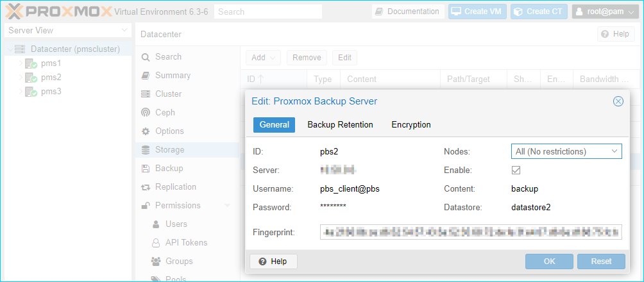Open the Options menu item
Screen dimensions: 644x282
[187, 131]
